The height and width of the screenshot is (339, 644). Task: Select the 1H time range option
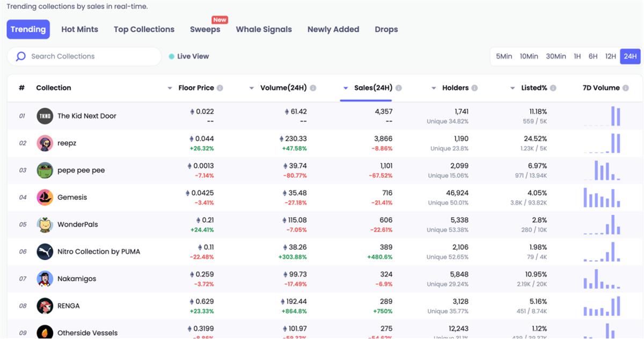577,56
